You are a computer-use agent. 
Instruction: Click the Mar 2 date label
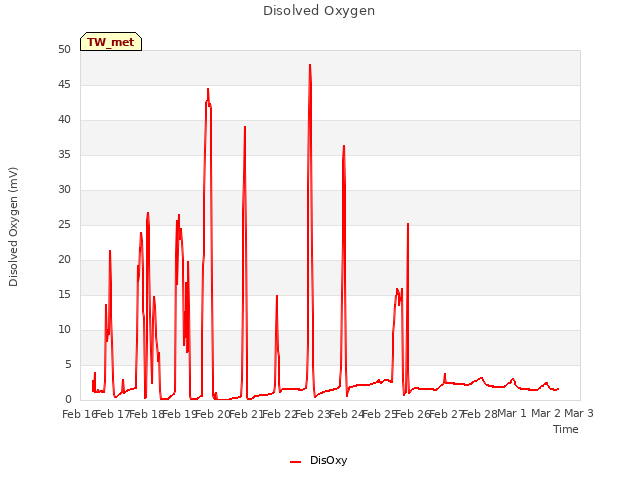546,413
